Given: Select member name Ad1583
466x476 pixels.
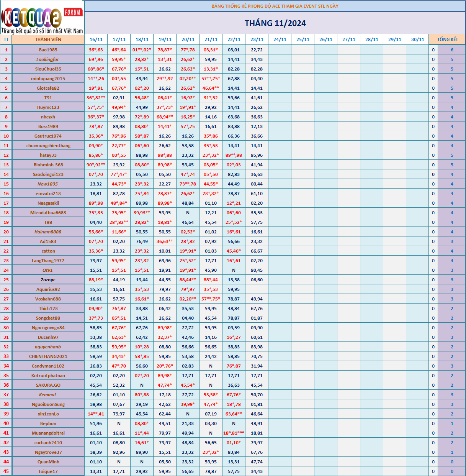Looking at the screenshot, I should click(48, 241).
